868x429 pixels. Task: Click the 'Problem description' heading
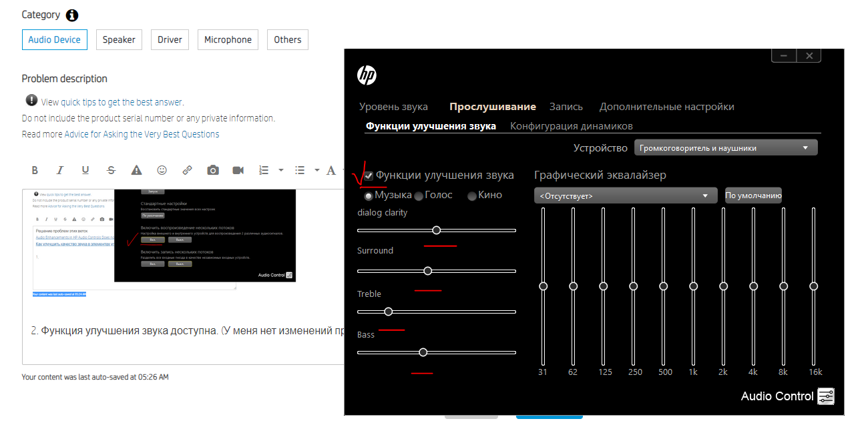pos(64,79)
